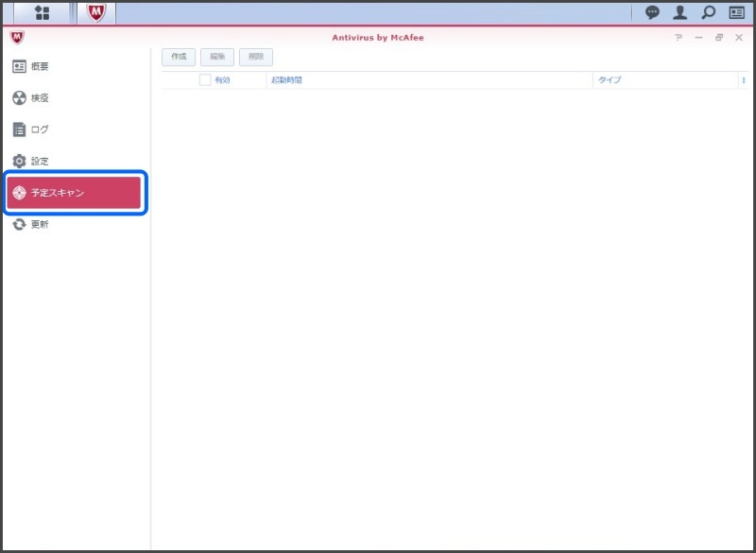This screenshot has height=553, width=756.
Task: Click the 作成 create button
Action: 179,57
